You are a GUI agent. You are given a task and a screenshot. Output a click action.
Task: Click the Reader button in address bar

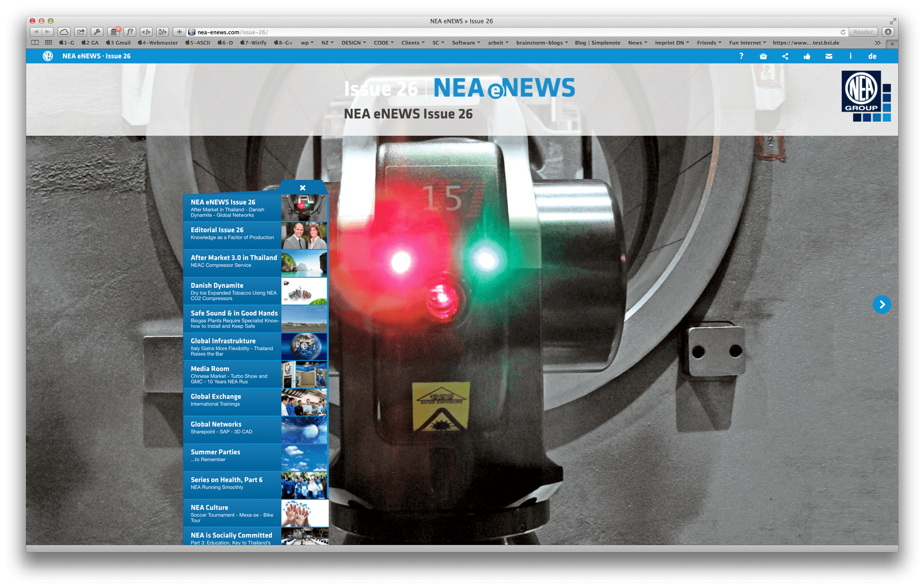point(863,32)
